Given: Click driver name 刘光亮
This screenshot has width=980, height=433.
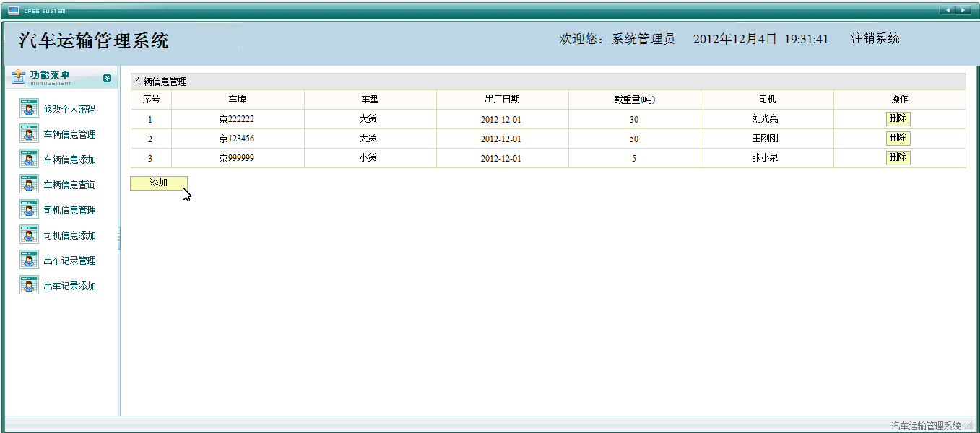Looking at the screenshot, I should pos(765,119).
